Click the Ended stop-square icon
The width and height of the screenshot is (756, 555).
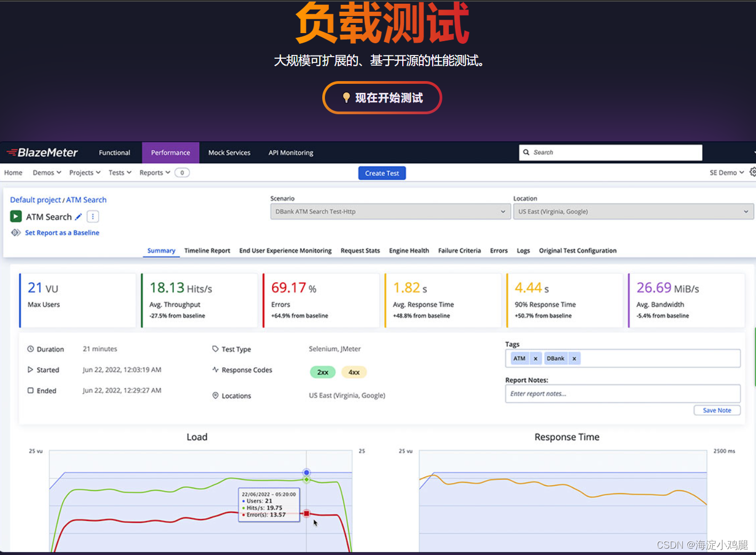point(30,391)
